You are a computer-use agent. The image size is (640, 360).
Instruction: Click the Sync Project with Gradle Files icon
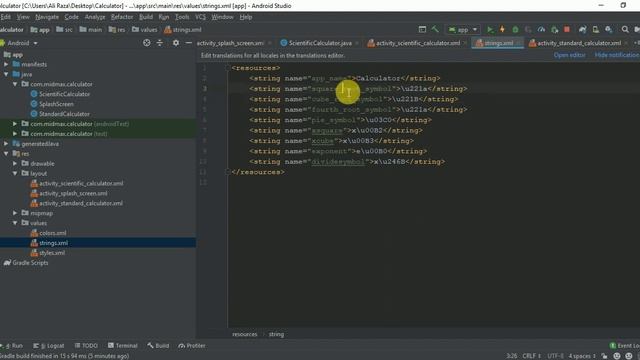coord(582,29)
